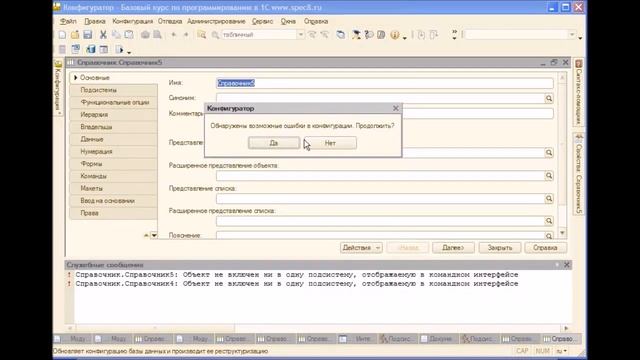Viewport: 640px width, 360px height.
Task: Select the Подсистемы section tab
Action: click(x=113, y=90)
